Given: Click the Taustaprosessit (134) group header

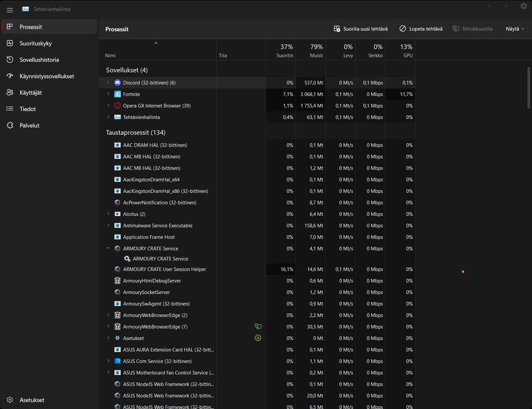Looking at the screenshot, I should 136,133.
